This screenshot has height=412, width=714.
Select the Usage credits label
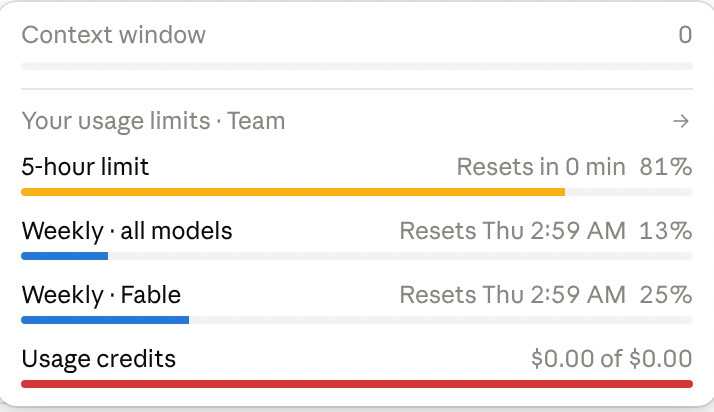point(98,359)
